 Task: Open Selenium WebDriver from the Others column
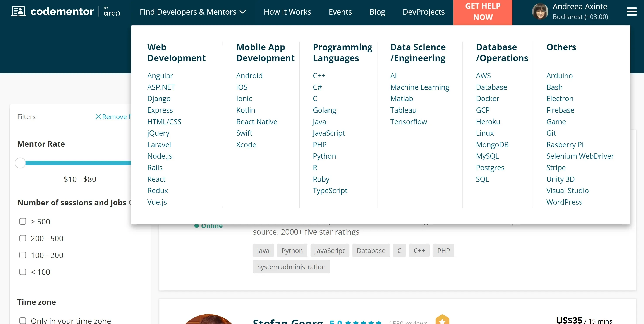[580, 156]
